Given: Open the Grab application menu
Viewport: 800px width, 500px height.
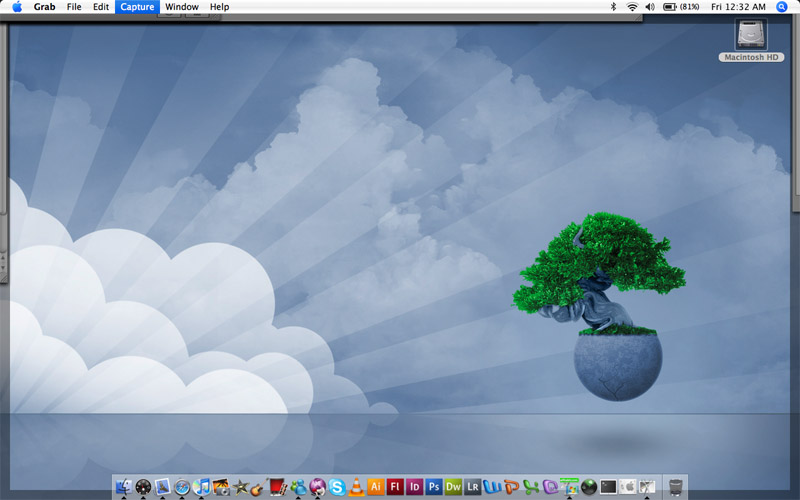Looking at the screenshot, I should [44, 7].
